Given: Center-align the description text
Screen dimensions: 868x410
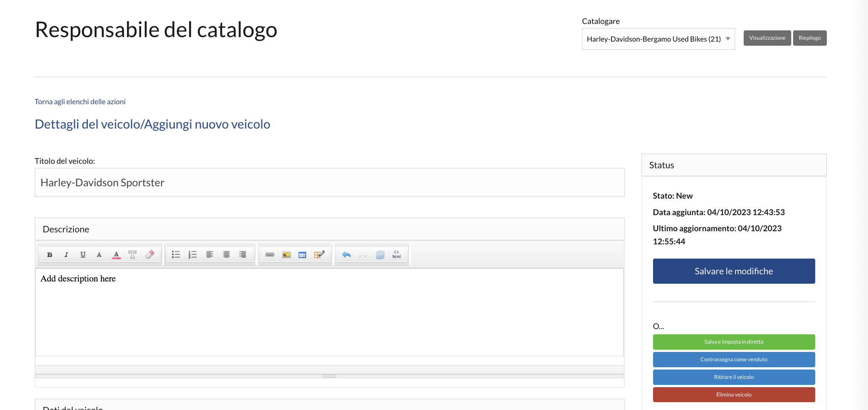Looking at the screenshot, I should click(226, 254).
